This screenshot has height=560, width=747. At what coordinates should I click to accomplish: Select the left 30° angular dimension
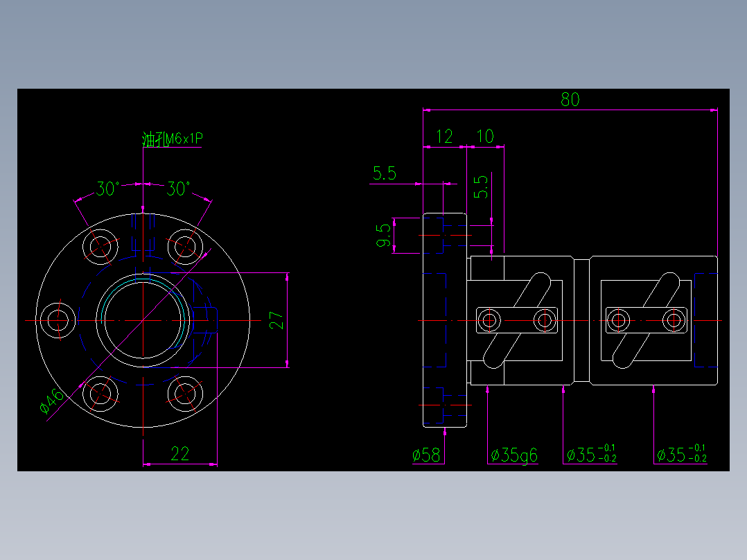(107, 186)
